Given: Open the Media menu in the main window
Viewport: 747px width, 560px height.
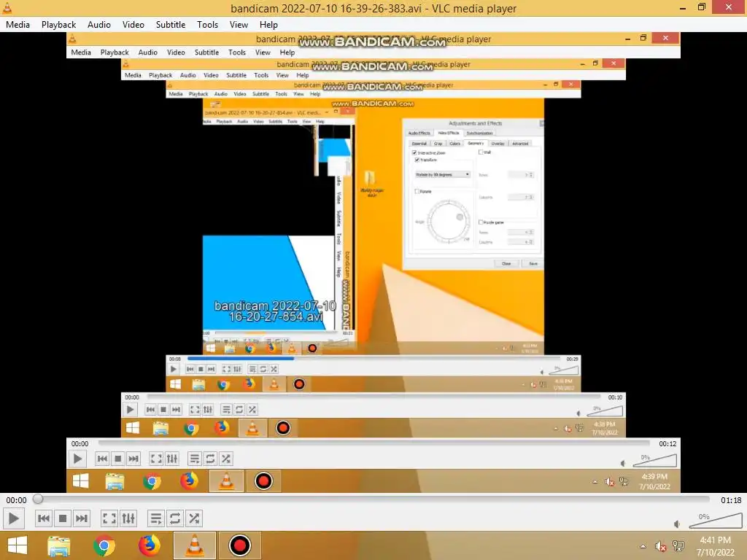Looking at the screenshot, I should [x=18, y=25].
